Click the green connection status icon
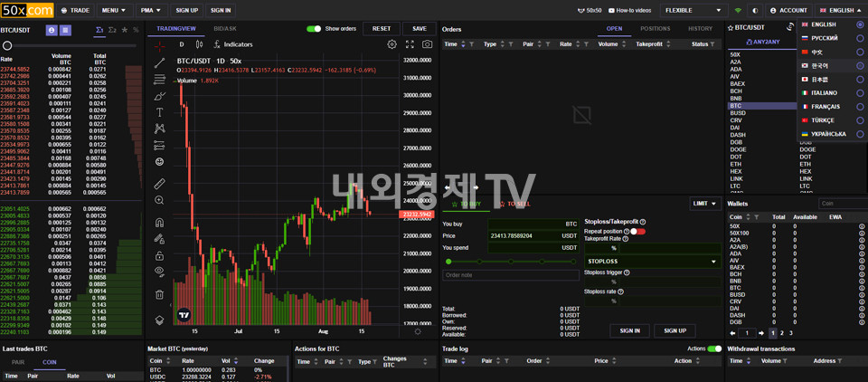Viewport: 868px width, 382px height. click(738, 11)
